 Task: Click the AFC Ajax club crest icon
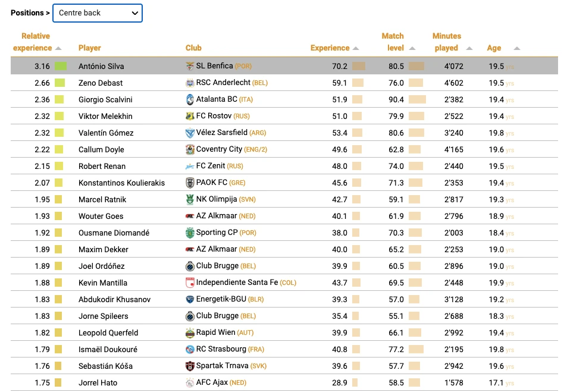pyautogui.click(x=190, y=382)
